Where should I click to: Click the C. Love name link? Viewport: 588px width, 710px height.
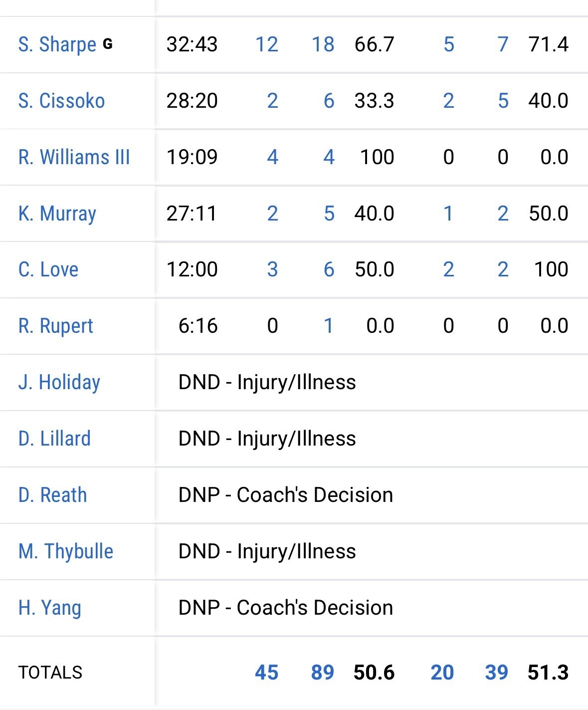click(x=48, y=270)
